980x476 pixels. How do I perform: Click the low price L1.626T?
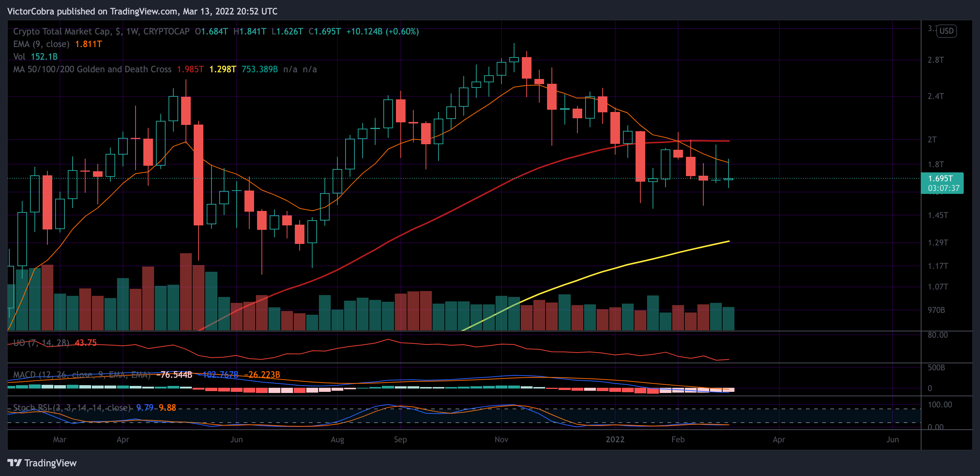click(x=287, y=31)
